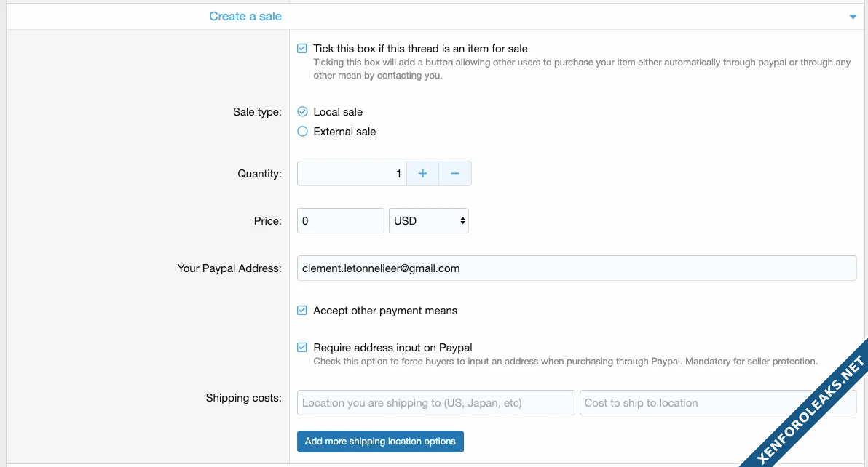Open the USD currency dropdown

pyautogui.click(x=429, y=221)
